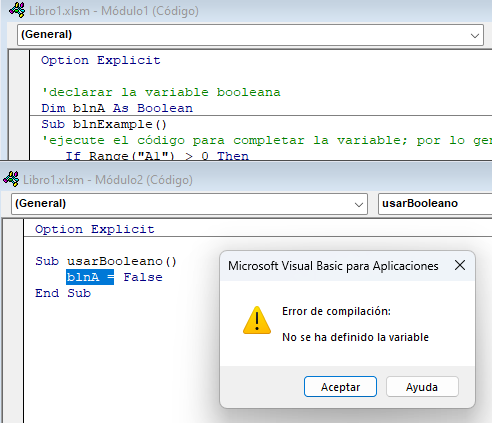This screenshot has width=492, height=423.
Task: Click the 'End Sub' line in Módulo2
Action: [63, 293]
